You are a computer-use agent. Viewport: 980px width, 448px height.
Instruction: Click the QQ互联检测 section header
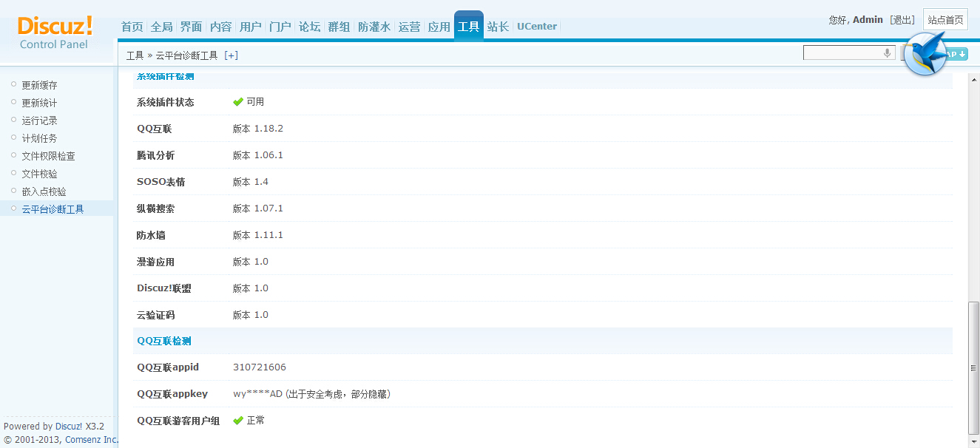coord(164,341)
